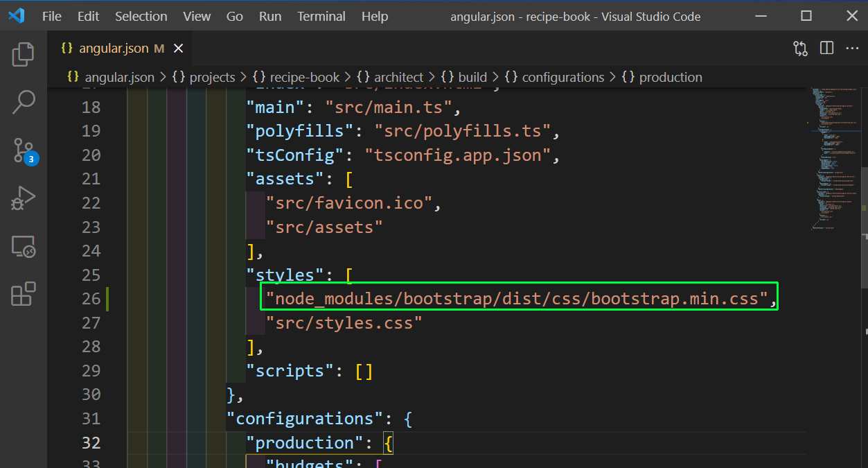
Task: Click the closing bracket on line 24
Action: (251, 251)
